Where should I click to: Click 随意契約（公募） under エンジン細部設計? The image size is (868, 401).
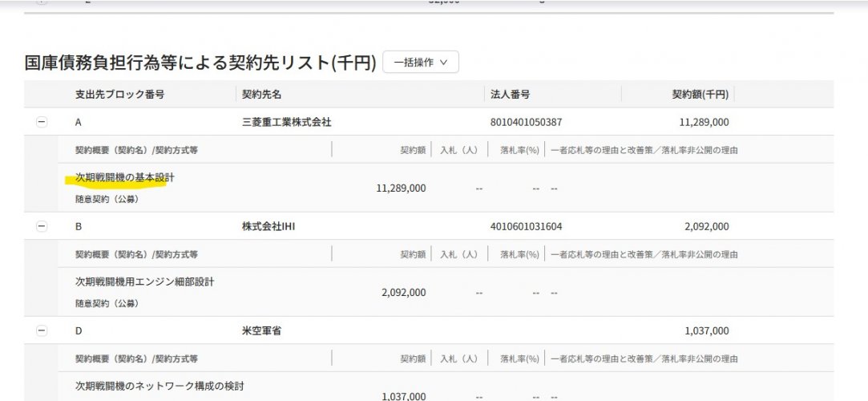coord(107,303)
